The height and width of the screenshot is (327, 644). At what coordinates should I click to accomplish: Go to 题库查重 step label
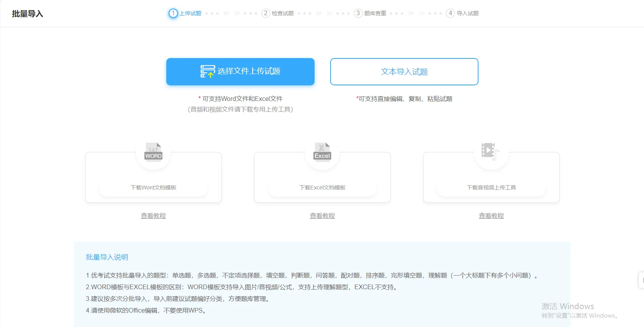(375, 13)
